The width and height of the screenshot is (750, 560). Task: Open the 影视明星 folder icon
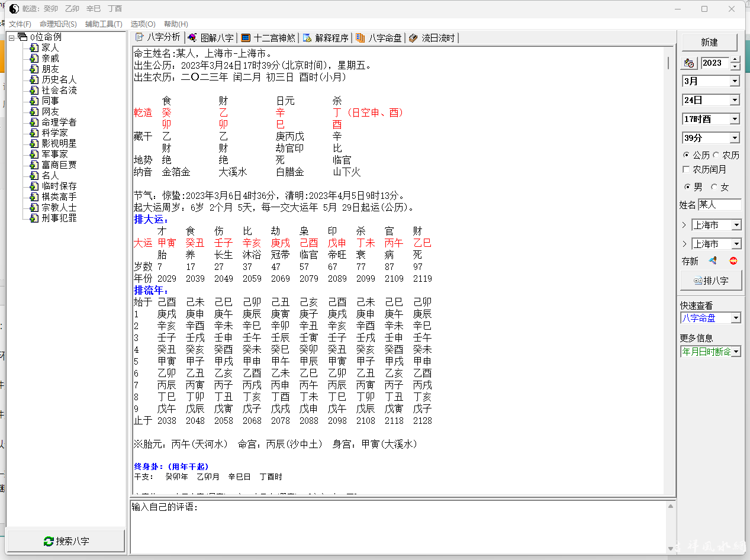pos(34,144)
